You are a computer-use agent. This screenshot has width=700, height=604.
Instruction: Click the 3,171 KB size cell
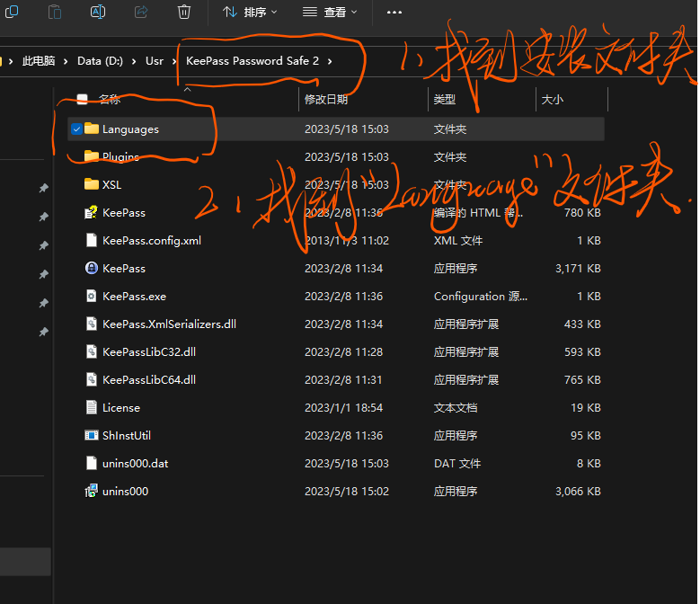pyautogui.click(x=578, y=269)
